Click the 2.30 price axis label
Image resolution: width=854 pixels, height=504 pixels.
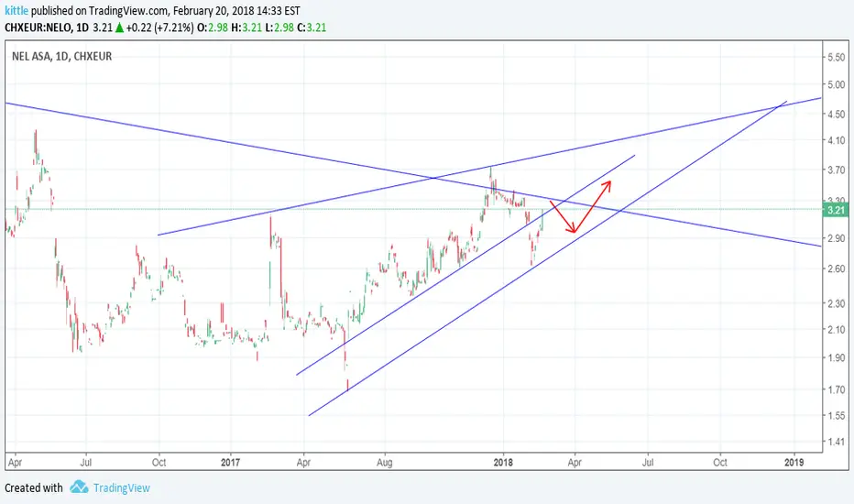pyautogui.click(x=836, y=303)
